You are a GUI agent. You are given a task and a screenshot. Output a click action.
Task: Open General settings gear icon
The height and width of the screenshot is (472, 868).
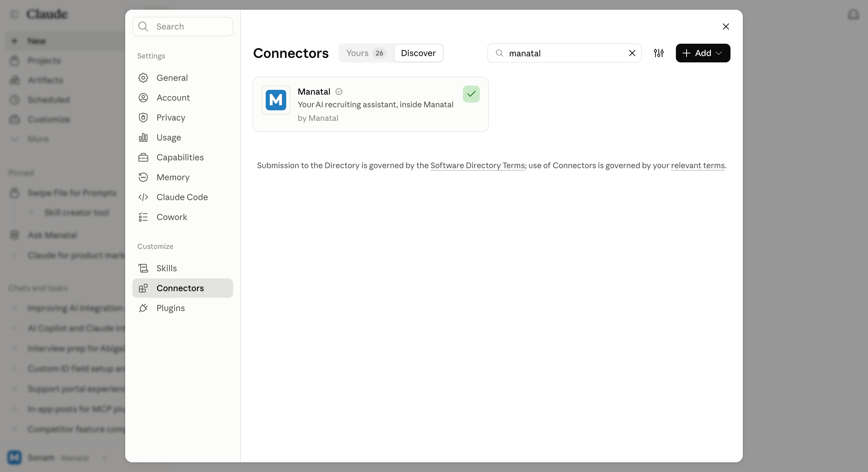tap(143, 78)
